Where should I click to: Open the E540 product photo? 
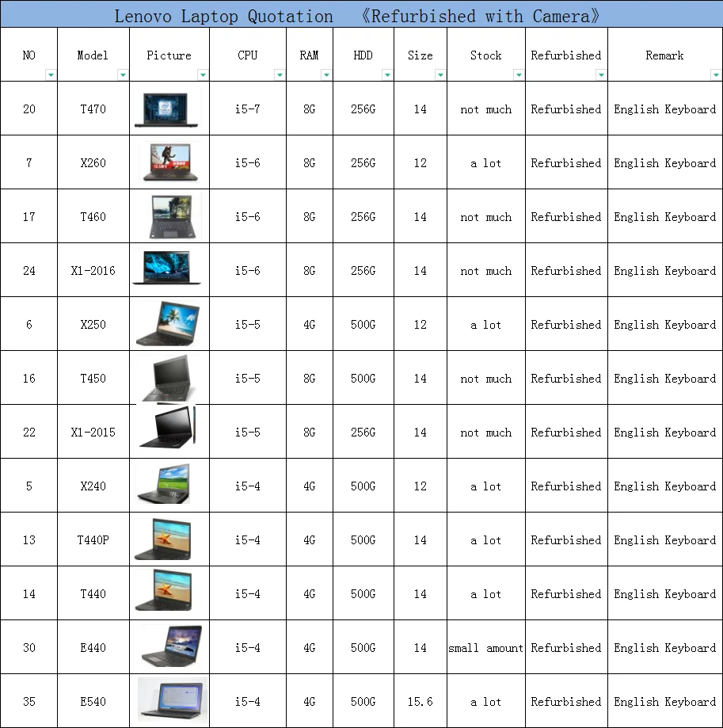point(169,700)
